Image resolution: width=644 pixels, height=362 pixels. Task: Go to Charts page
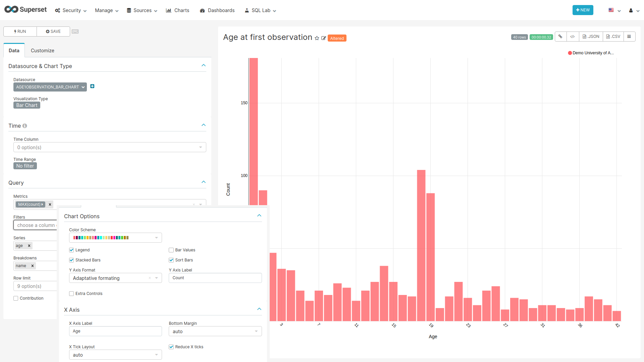coord(178,10)
